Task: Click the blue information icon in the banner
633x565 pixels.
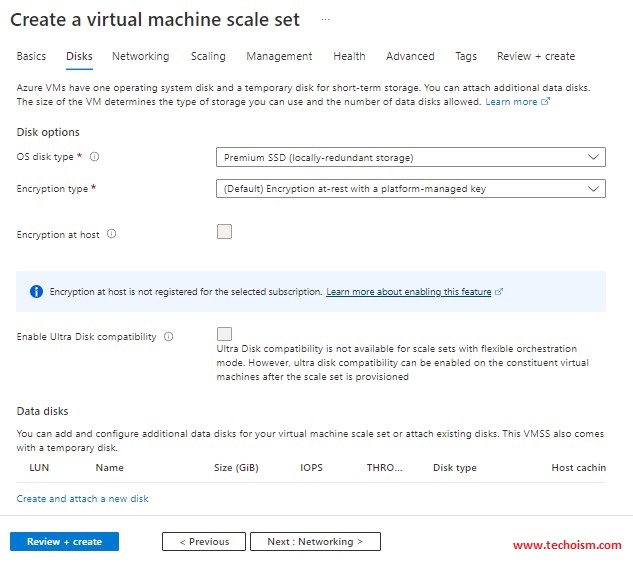Action: 36,291
